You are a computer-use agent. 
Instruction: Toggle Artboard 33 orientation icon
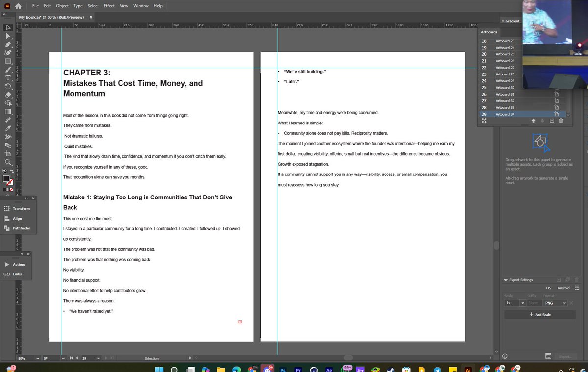point(557,107)
